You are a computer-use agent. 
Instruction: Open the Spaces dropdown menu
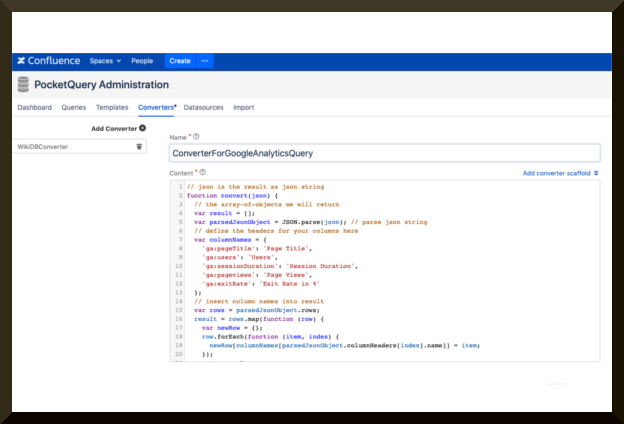tap(105, 61)
